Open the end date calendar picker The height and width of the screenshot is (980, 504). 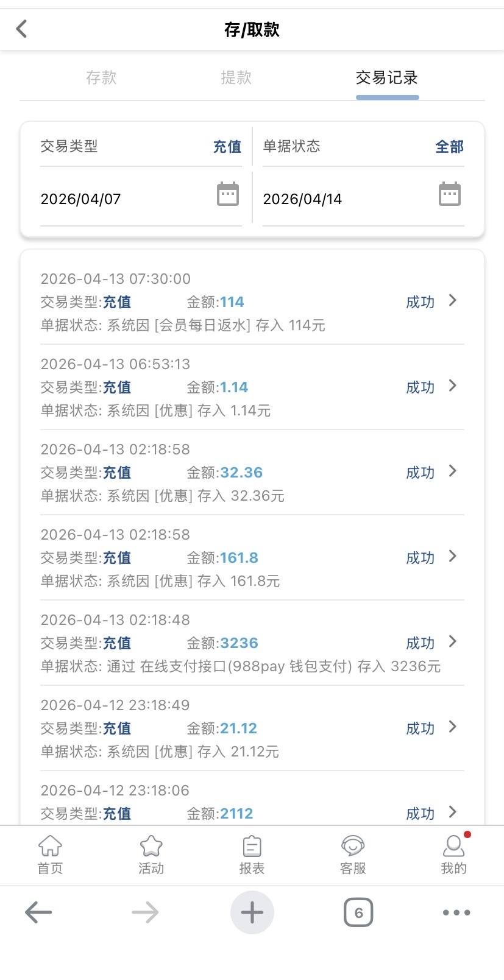tap(450, 195)
